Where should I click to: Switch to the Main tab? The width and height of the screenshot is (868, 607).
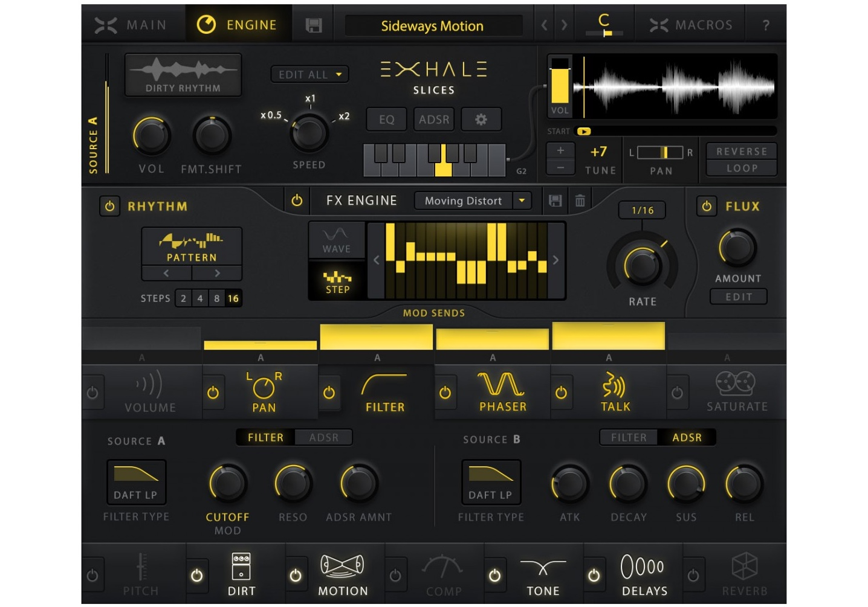(x=131, y=25)
